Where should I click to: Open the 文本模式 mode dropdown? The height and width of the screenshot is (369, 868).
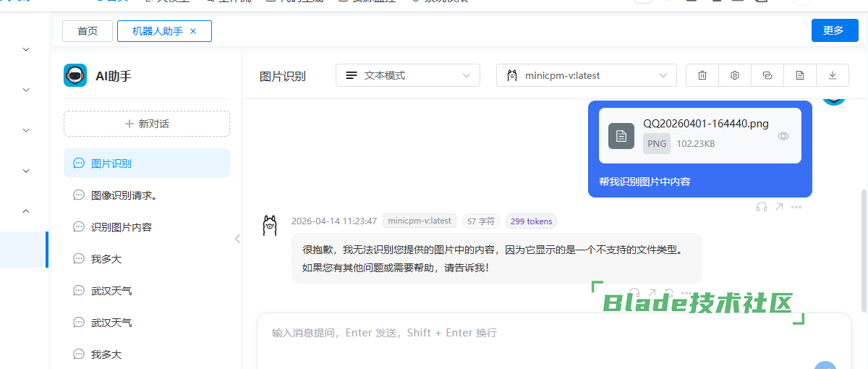point(408,75)
